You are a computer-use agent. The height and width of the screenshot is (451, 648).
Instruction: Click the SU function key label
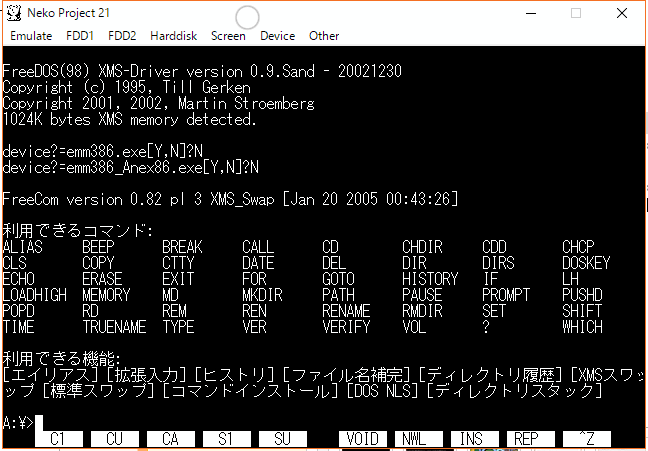coord(282,438)
